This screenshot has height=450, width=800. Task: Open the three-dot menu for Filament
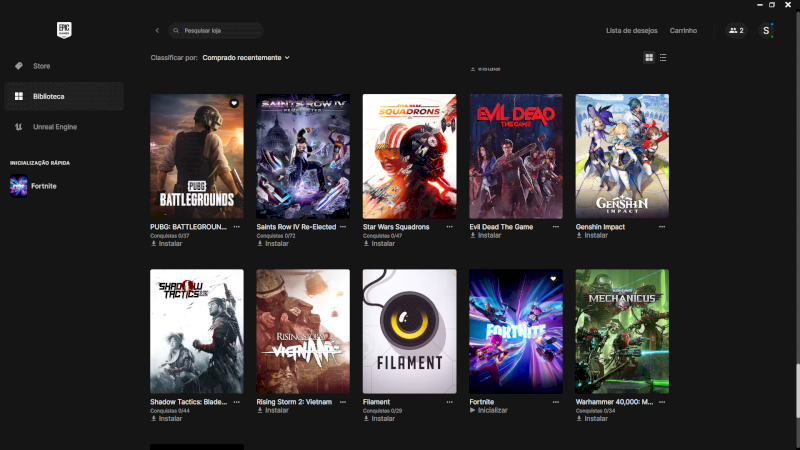coord(449,402)
